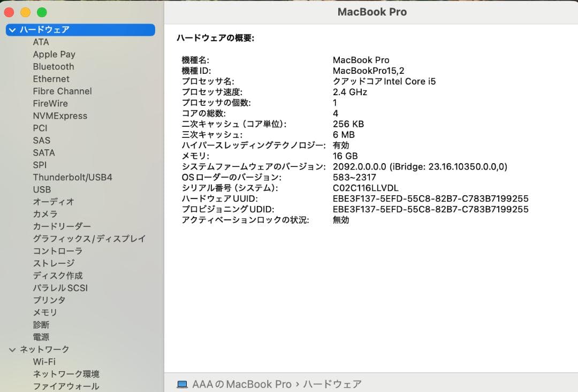Open the Apple Pay section
This screenshot has width=578, height=392.
54,54
